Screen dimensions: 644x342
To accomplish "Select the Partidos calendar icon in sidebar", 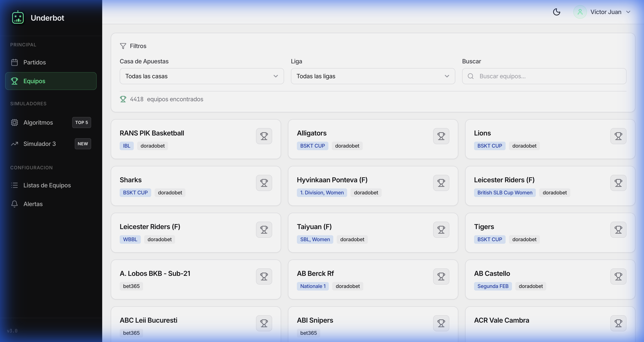I will pos(14,62).
